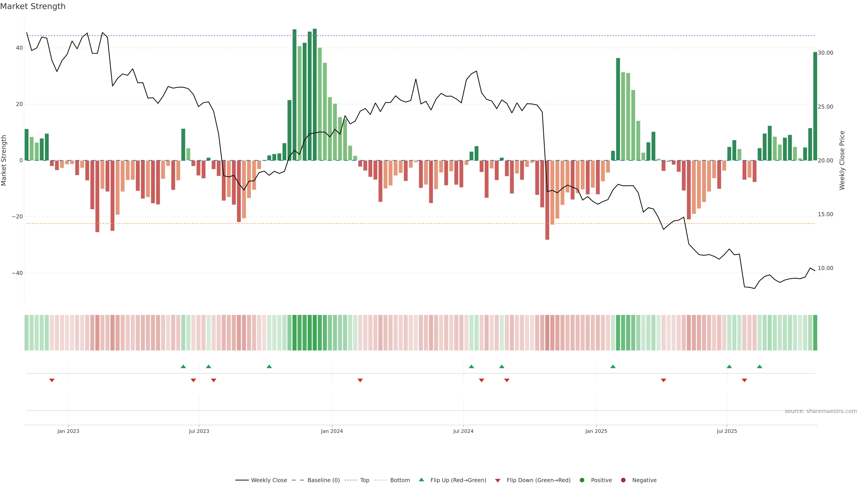Click the Flip Up green triangle legend icon
The width and height of the screenshot is (868, 488).
click(x=421, y=480)
